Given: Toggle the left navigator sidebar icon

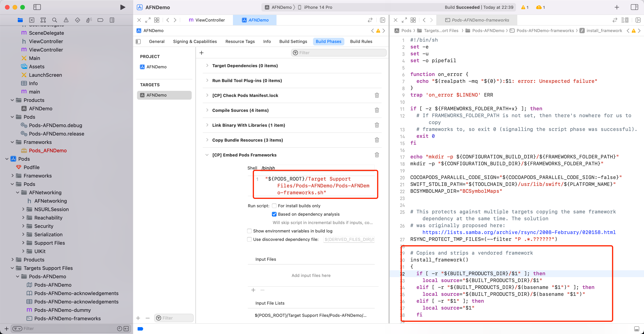Looking at the screenshot, I should 37,7.
